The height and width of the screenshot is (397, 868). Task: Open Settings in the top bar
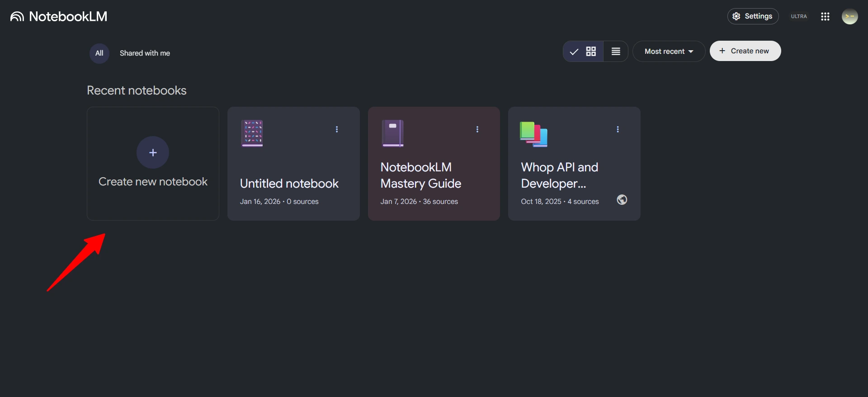pos(753,16)
